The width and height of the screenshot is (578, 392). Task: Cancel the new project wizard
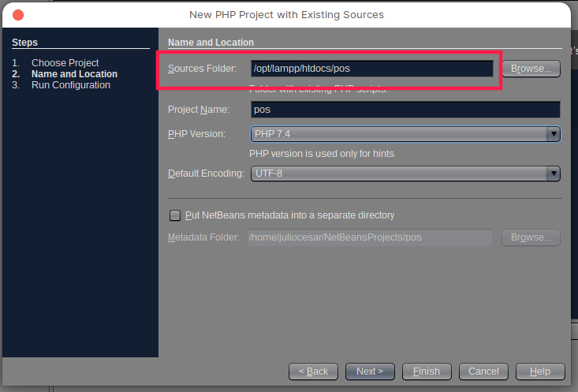click(x=483, y=371)
